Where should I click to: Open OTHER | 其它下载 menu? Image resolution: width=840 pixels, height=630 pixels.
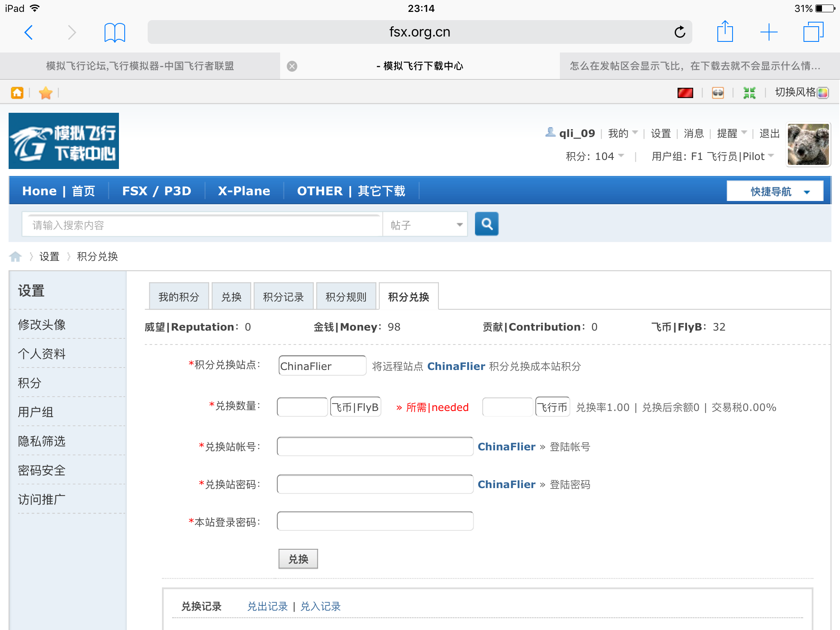coord(351,191)
